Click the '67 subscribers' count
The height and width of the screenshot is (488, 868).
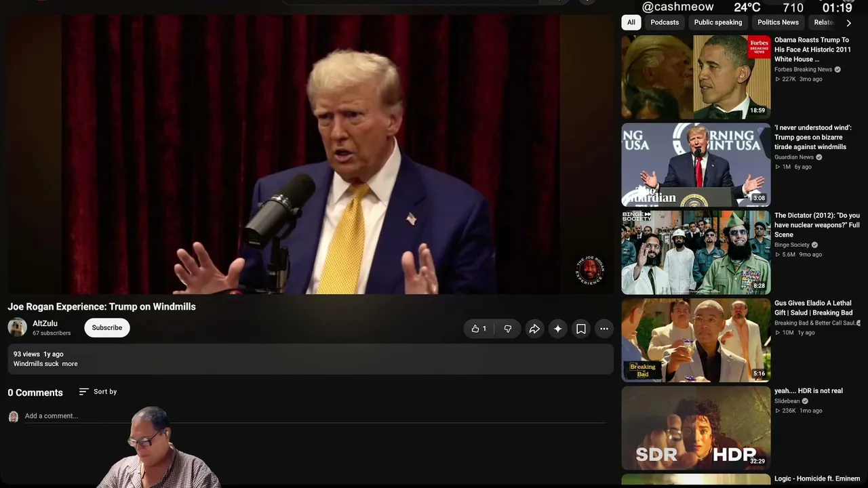click(52, 333)
